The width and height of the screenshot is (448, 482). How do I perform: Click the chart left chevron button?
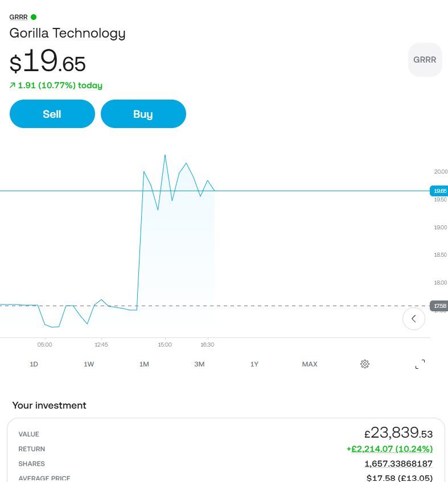tap(414, 319)
